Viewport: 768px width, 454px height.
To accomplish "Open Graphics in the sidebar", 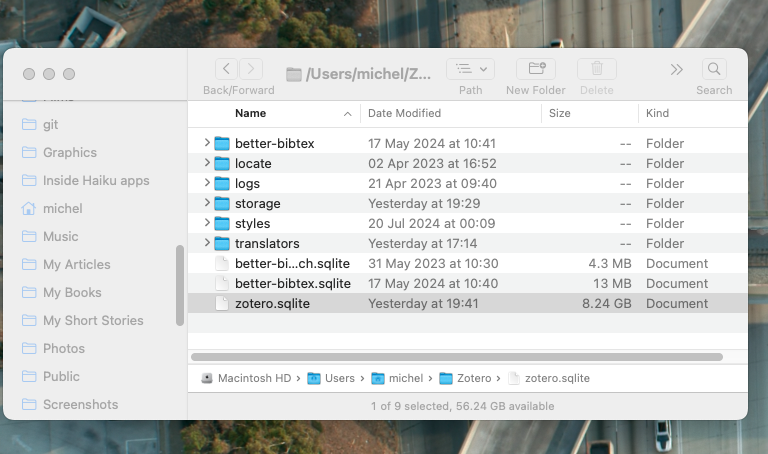I will 70,152.
